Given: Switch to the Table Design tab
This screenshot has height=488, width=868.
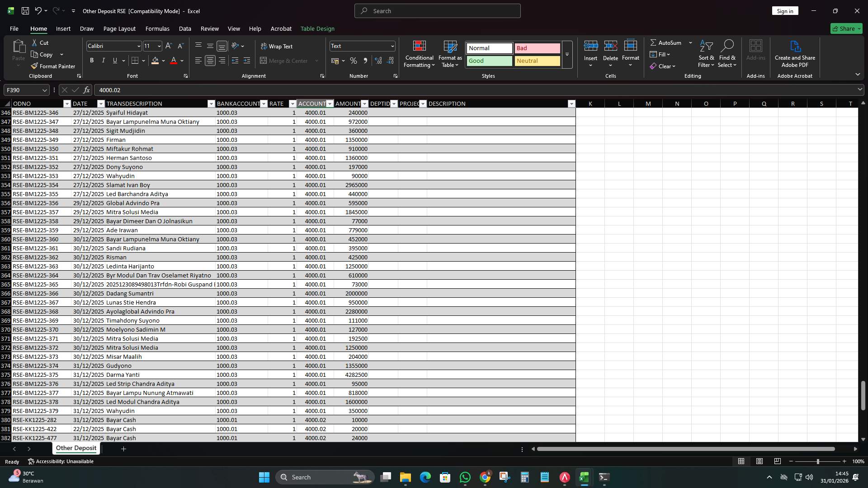Looking at the screenshot, I should (x=317, y=28).
